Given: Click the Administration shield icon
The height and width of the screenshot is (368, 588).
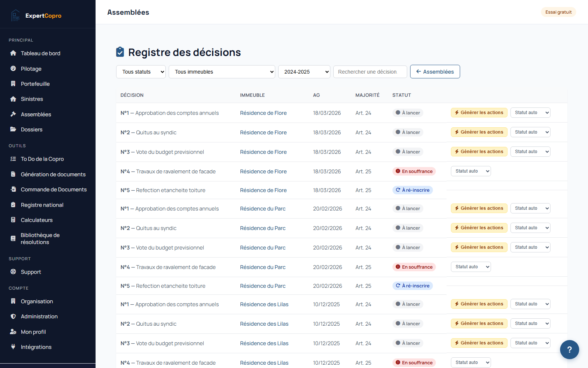Looking at the screenshot, I should tap(13, 316).
